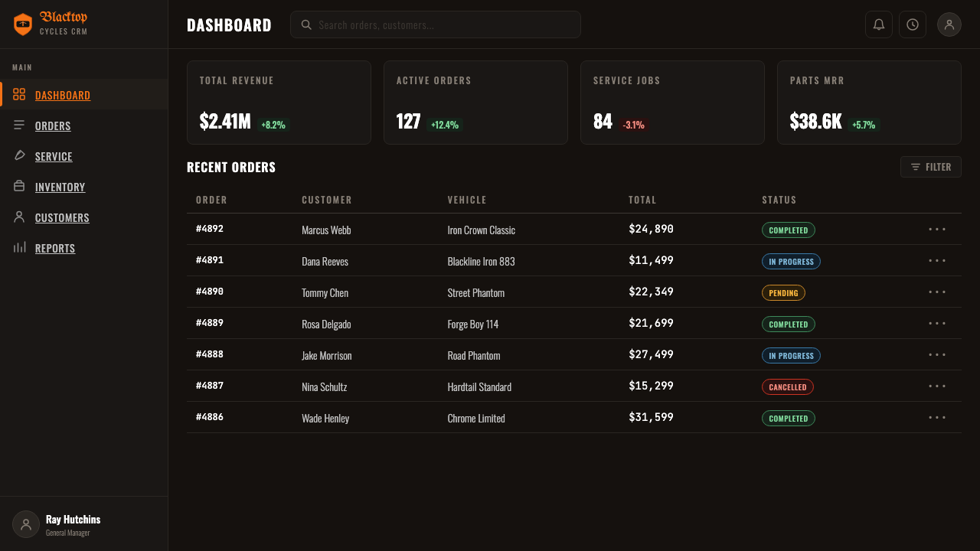Viewport: 980px width, 551px height.
Task: Open the Service Jobs card
Action: [672, 103]
